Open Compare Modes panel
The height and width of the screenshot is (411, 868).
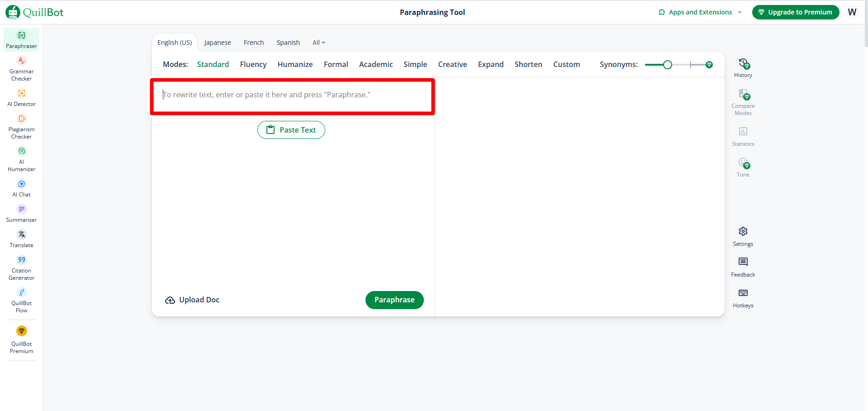coord(743,102)
